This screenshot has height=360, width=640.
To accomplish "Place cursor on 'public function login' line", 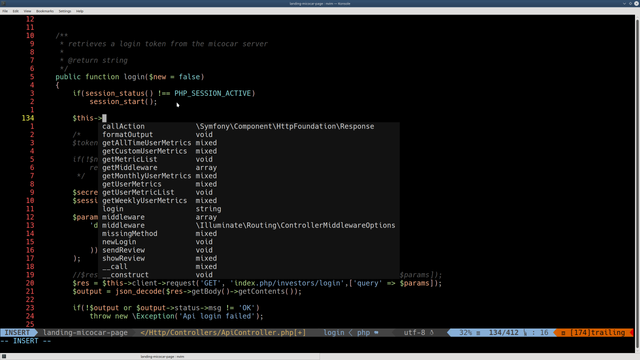I will [130, 77].
